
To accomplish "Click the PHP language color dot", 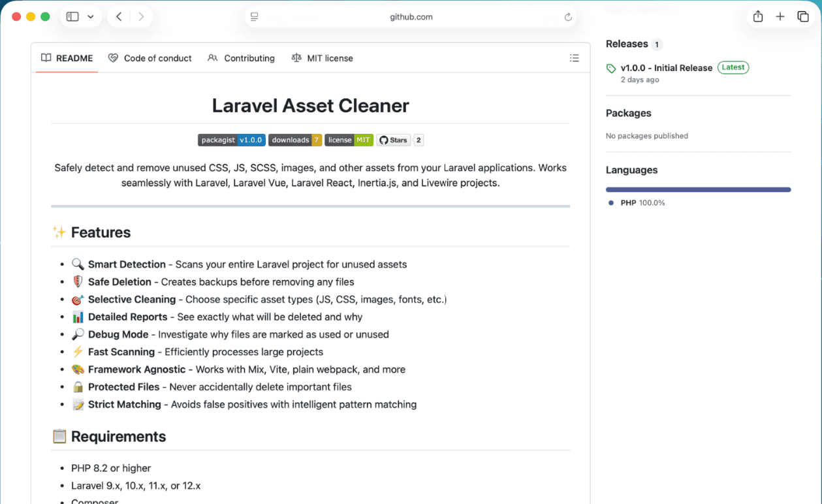I will point(612,202).
